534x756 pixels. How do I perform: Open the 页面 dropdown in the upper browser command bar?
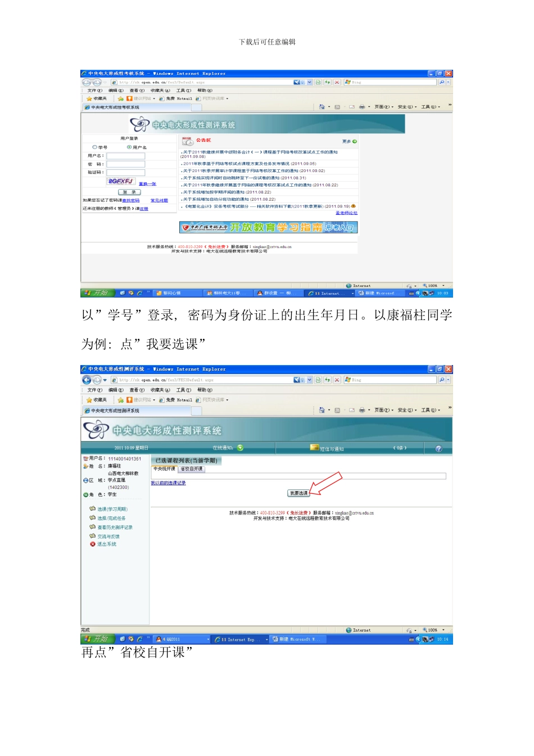[x=384, y=106]
